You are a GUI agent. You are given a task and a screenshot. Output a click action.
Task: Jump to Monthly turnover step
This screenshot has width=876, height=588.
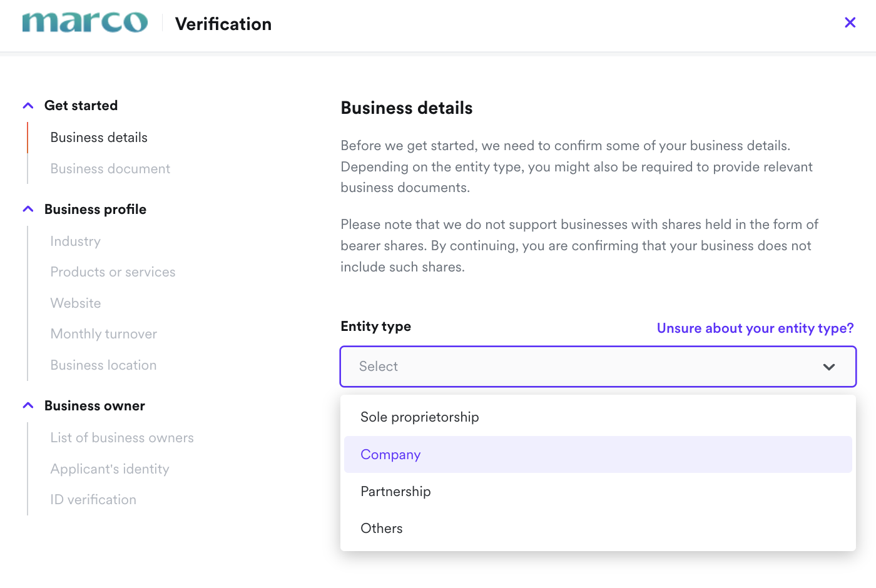click(x=104, y=334)
